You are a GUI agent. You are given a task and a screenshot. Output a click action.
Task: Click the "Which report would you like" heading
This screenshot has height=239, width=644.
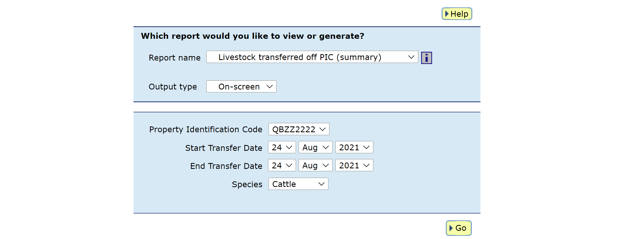tap(252, 36)
